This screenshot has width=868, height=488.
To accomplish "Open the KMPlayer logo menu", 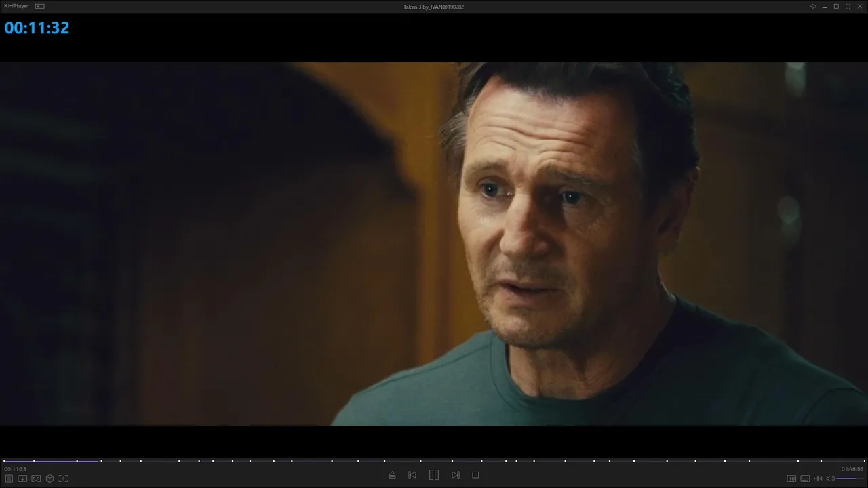I will pos(17,6).
